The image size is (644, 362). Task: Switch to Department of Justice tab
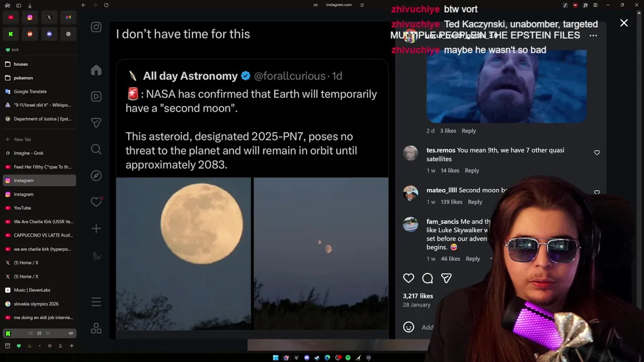(39, 119)
